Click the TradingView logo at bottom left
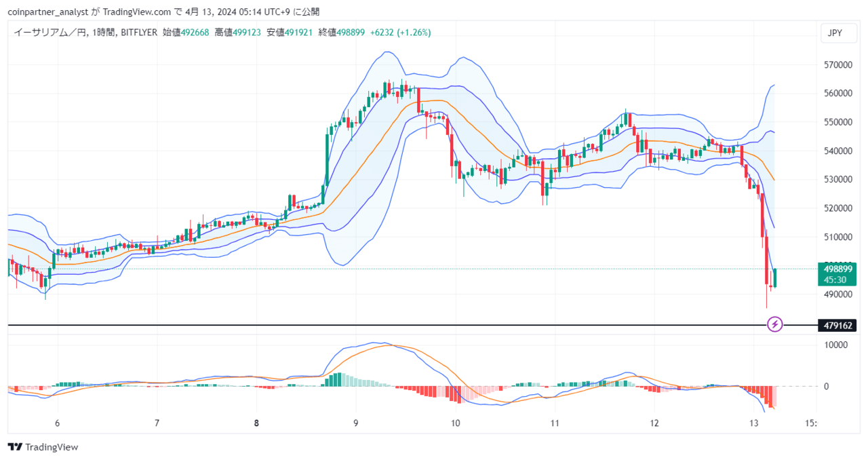The width and height of the screenshot is (868, 460). 43,447
